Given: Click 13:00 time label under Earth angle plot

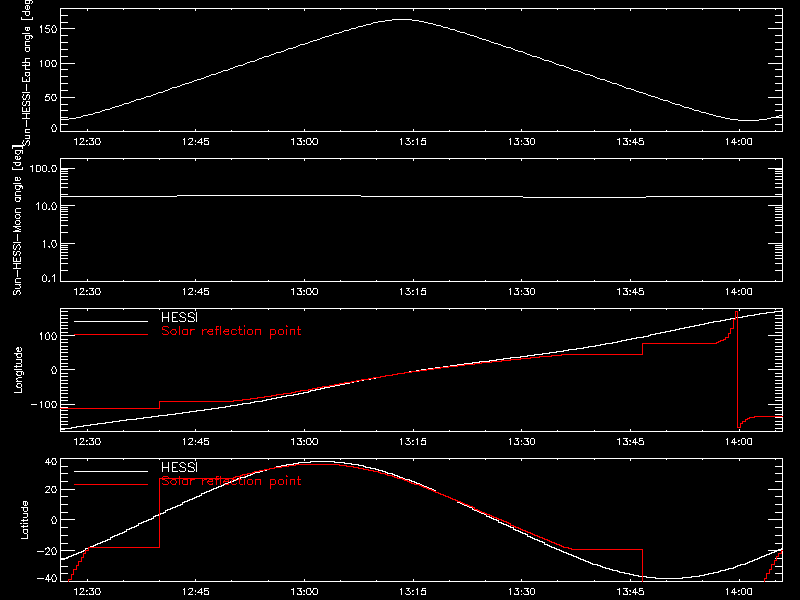Looking at the screenshot, I should coord(304,141).
